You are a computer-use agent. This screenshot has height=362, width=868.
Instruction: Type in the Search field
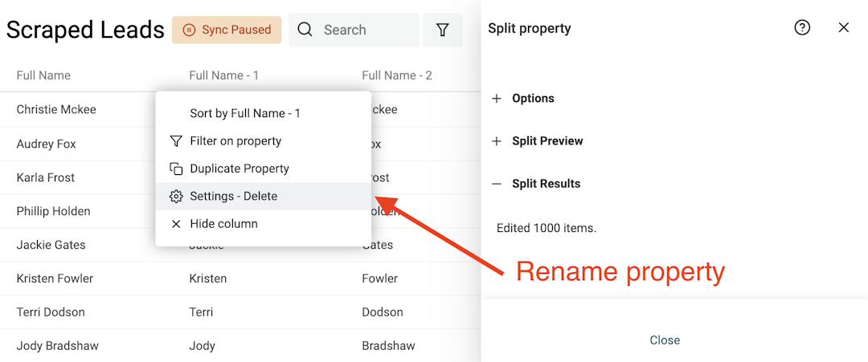coord(366,30)
